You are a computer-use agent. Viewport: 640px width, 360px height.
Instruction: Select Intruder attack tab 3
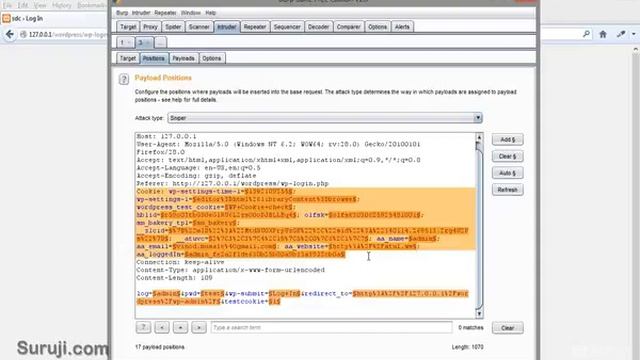pyautogui.click(x=144, y=42)
